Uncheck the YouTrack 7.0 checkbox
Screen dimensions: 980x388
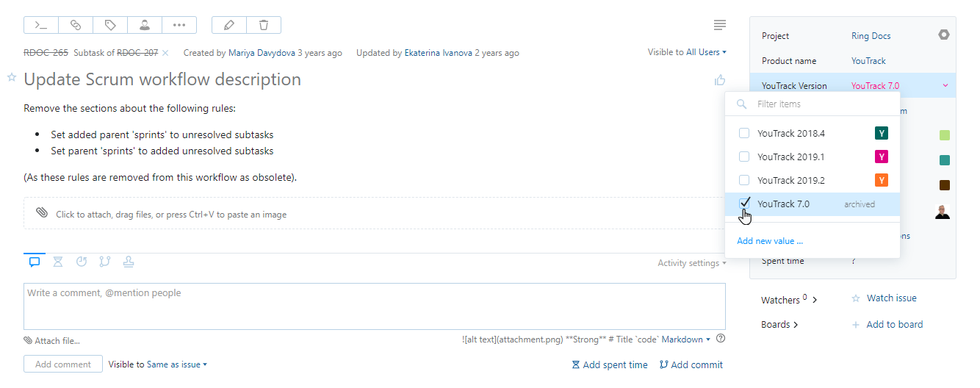[x=744, y=204]
